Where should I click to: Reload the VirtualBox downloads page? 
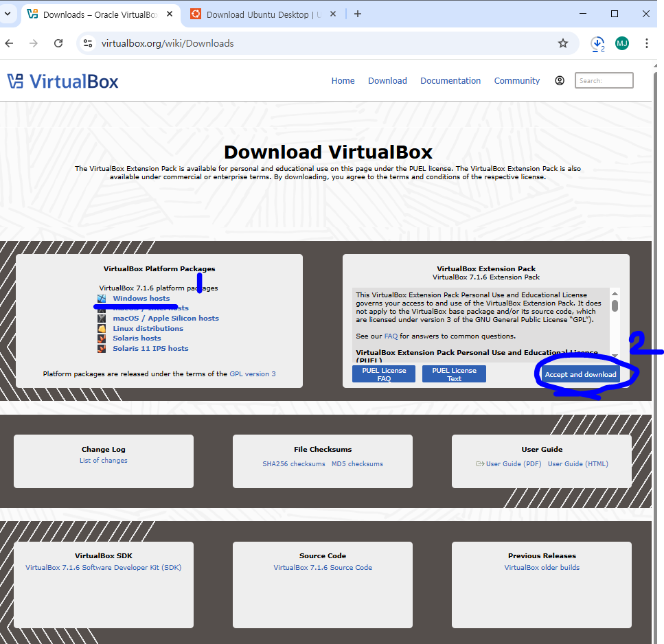pos(58,43)
